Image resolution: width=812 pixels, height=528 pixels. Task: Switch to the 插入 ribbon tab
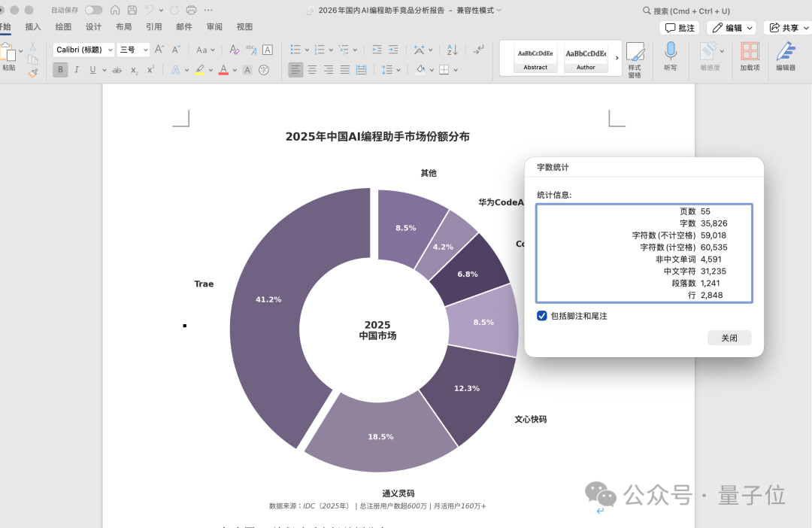pyautogui.click(x=33, y=26)
